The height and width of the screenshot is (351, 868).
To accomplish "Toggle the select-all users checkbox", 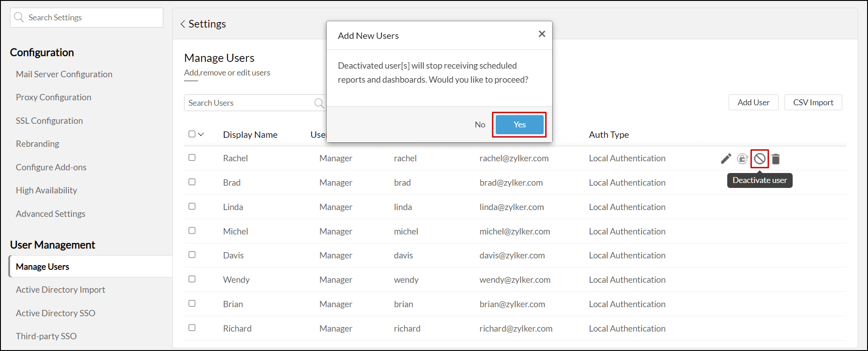I will (192, 134).
